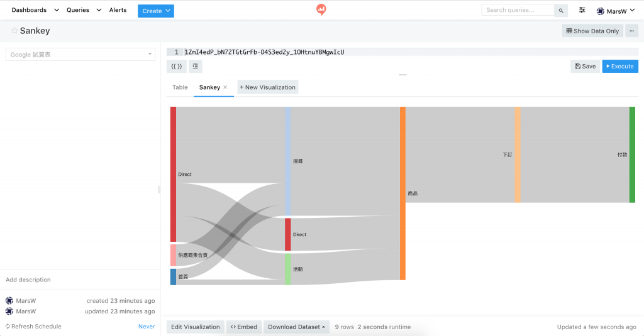Click the light orange 下訂 node bar
This screenshot has height=336, width=644.
[x=518, y=154]
